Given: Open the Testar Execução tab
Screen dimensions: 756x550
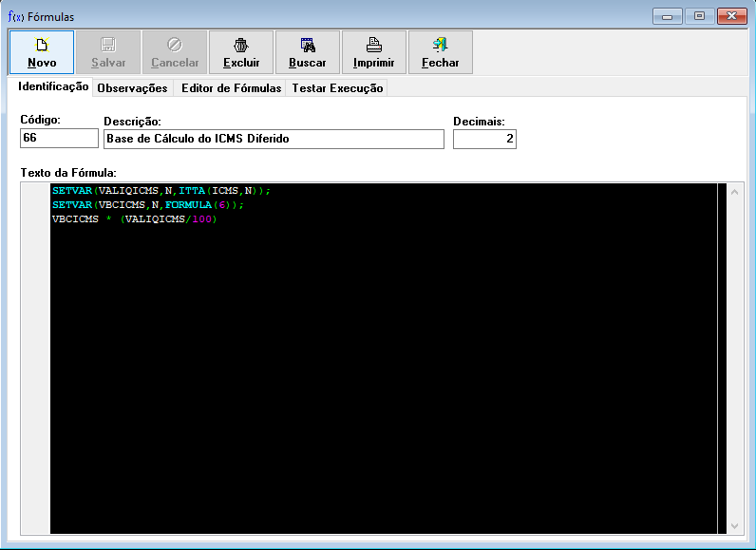Looking at the screenshot, I should [337, 88].
